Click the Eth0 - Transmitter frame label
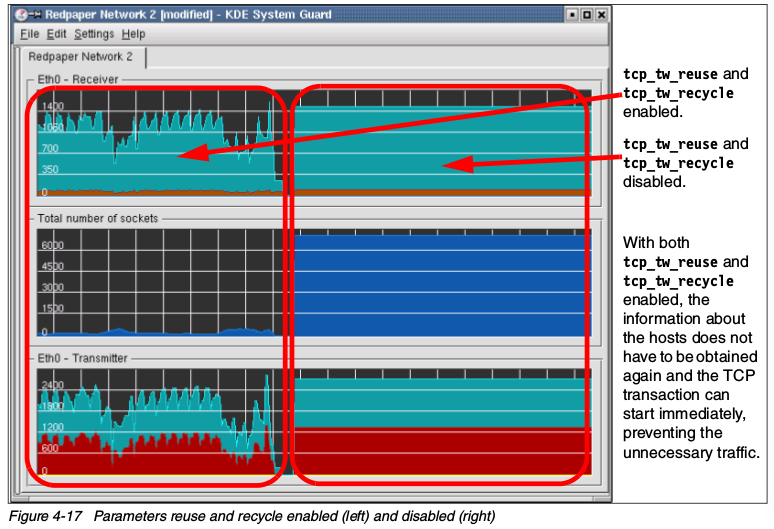This screenshot has height=529, width=774. click(82, 357)
